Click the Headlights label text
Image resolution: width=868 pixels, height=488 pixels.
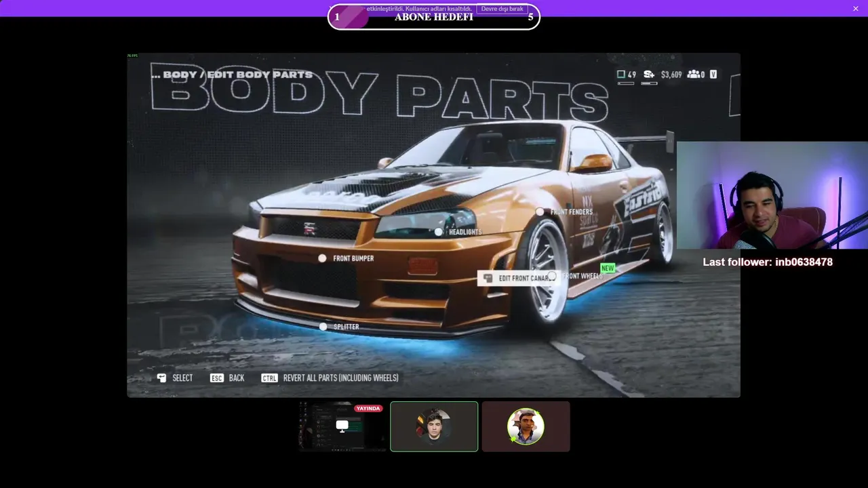point(465,232)
